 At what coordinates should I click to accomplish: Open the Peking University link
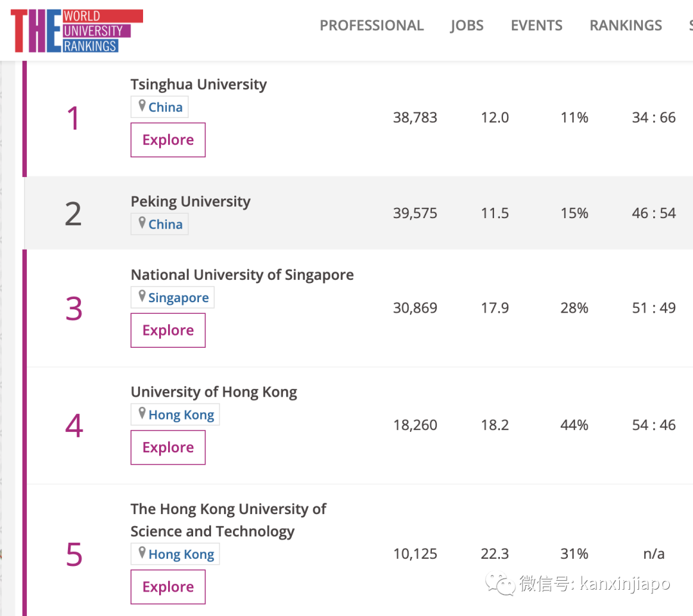click(x=190, y=201)
